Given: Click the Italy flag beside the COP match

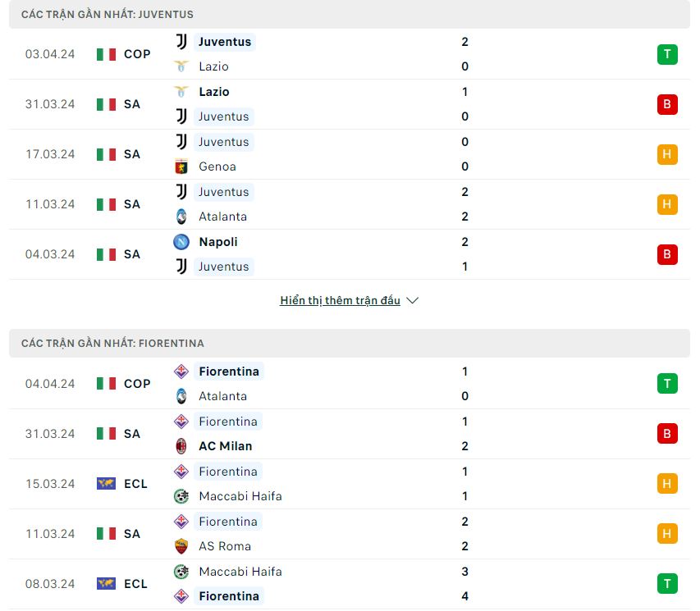Looking at the screenshot, I should tap(106, 54).
